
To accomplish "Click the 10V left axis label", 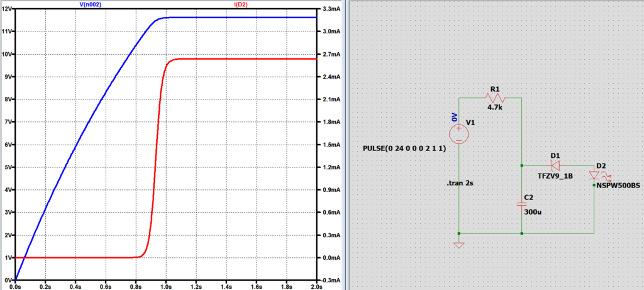I will 8,54.
